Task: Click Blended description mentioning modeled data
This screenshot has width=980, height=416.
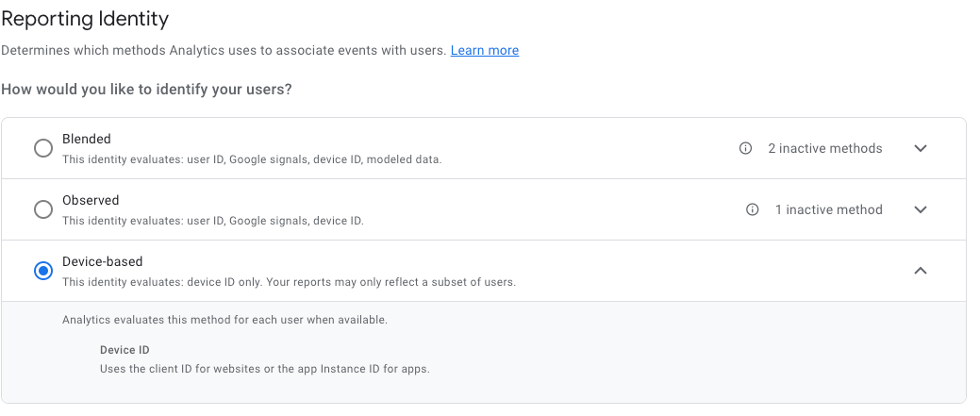Action: tap(252, 159)
